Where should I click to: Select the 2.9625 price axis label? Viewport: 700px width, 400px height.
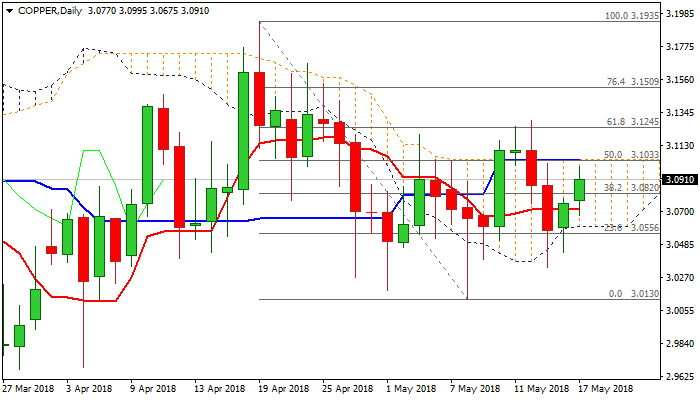click(680, 377)
